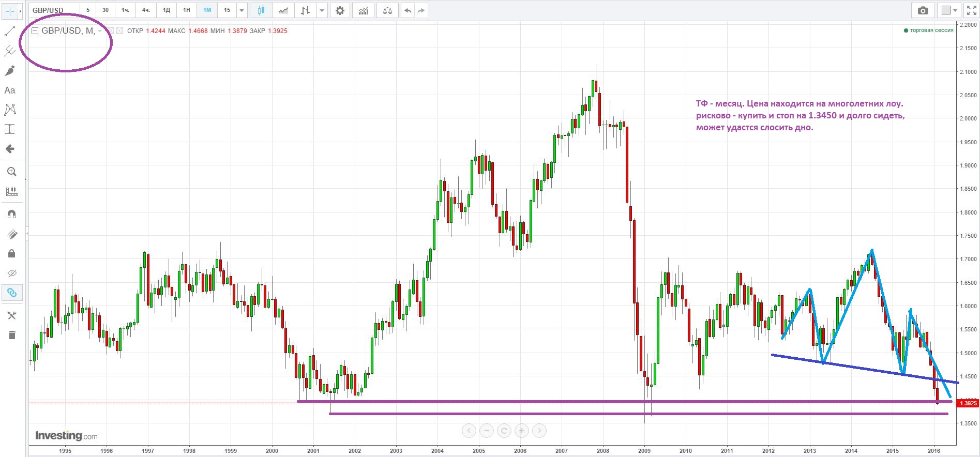Click the торговая сессия indicator
The height and width of the screenshot is (457, 980).
coord(928,31)
